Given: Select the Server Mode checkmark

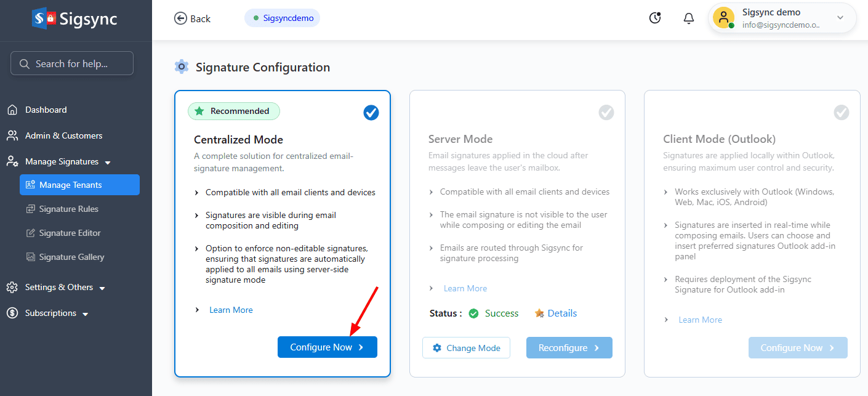Looking at the screenshot, I should point(606,112).
